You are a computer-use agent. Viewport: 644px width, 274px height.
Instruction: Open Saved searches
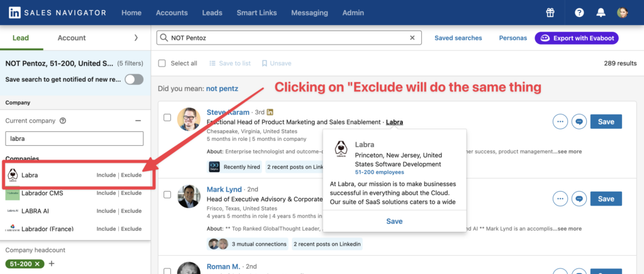point(458,38)
